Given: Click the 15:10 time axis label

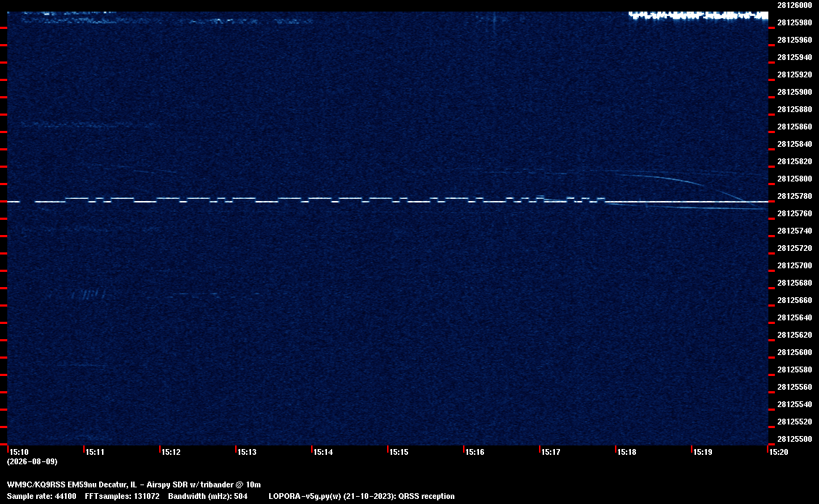Looking at the screenshot, I should [x=20, y=452].
